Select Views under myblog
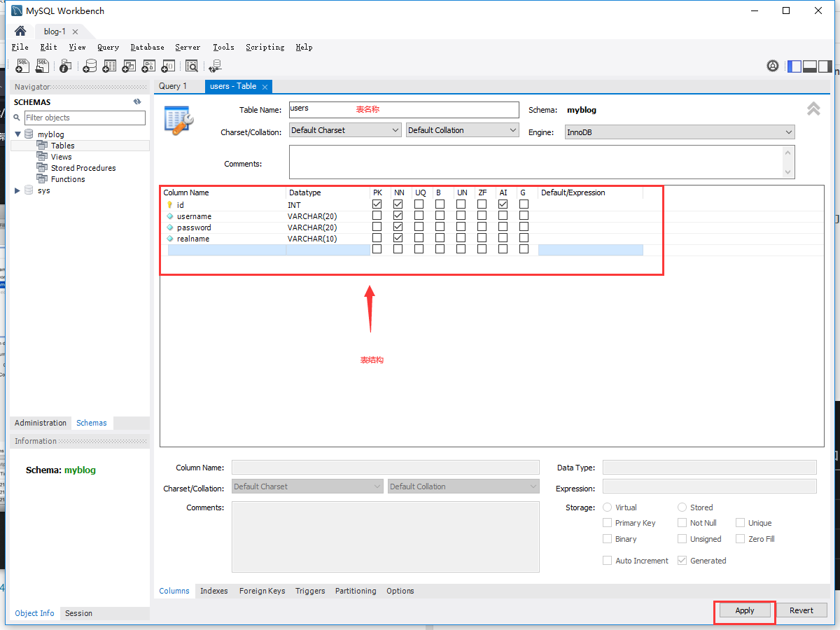This screenshot has width=840, height=630. (x=62, y=157)
